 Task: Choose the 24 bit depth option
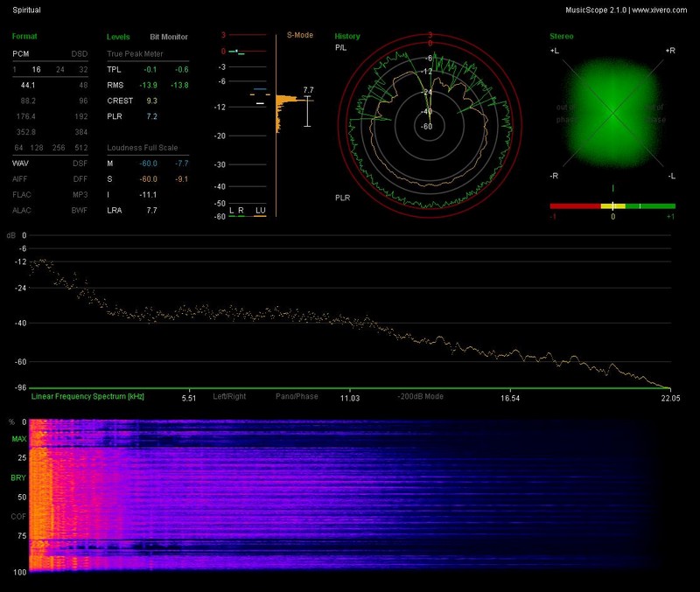59,70
